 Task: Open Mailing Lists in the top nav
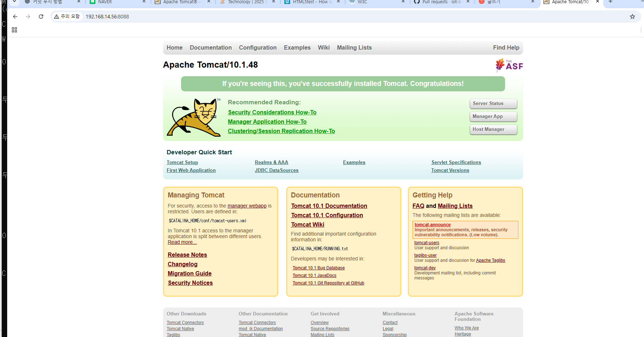click(x=354, y=47)
